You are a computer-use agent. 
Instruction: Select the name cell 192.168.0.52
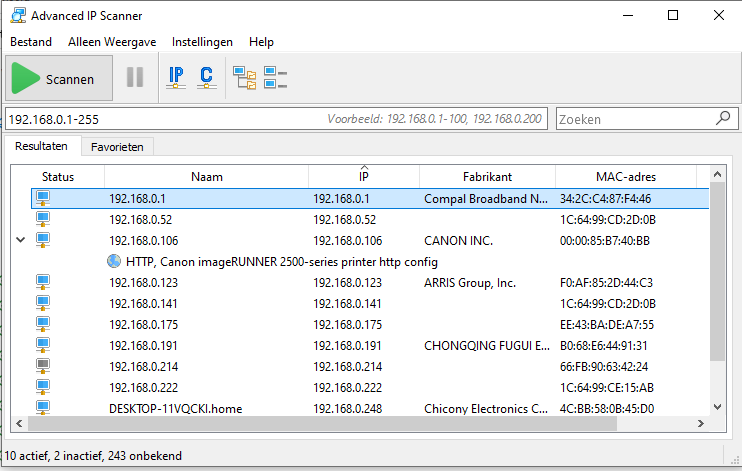click(141, 220)
